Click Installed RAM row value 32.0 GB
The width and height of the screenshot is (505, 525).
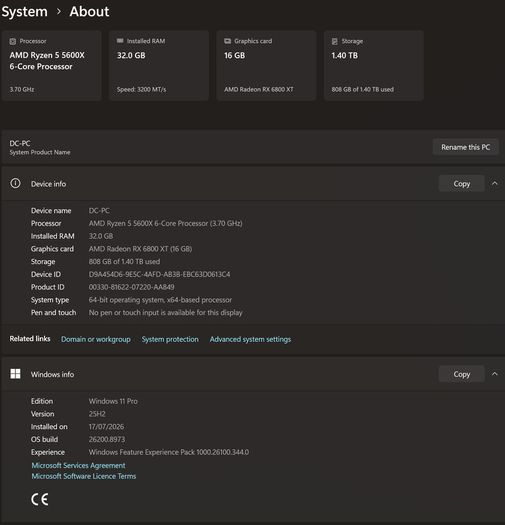point(101,236)
